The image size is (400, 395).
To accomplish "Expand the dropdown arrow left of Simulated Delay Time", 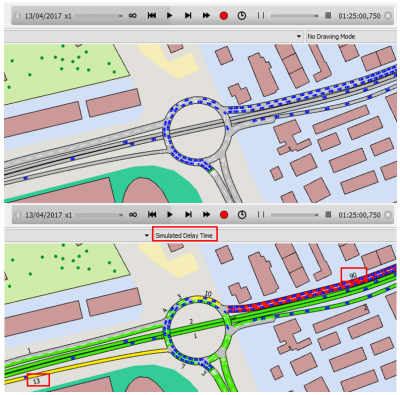I will coord(146,235).
